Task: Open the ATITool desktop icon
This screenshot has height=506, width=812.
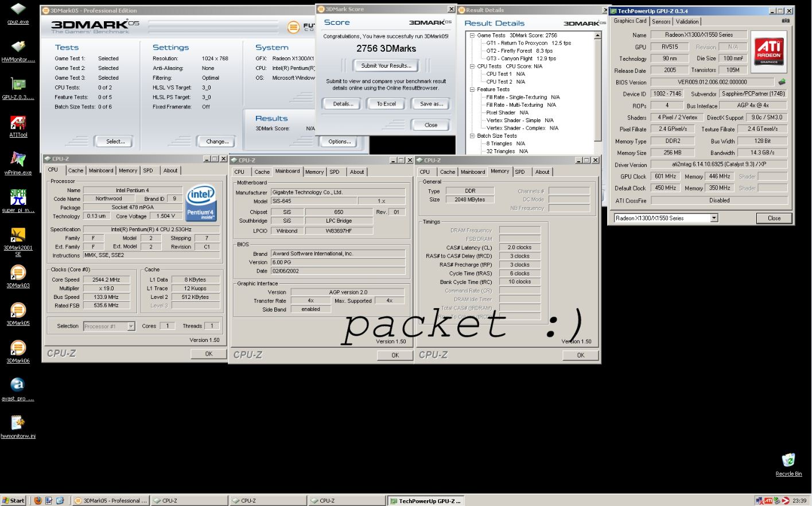Action: click(18, 123)
